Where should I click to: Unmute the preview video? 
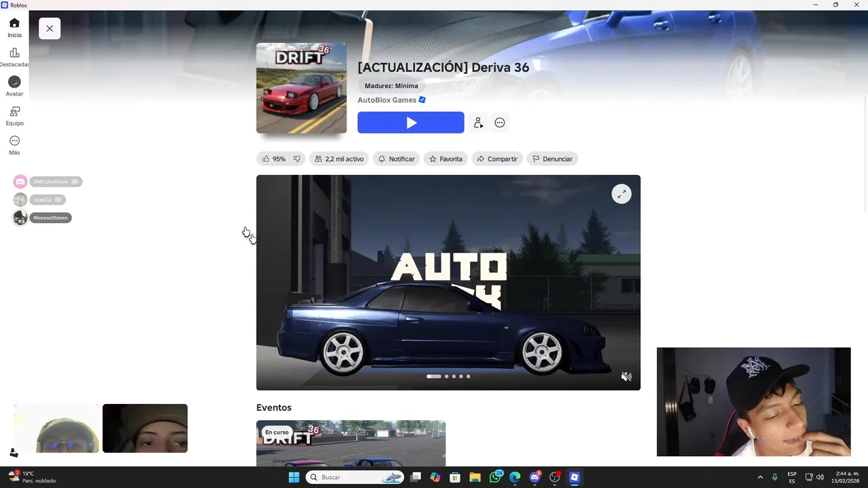point(627,376)
